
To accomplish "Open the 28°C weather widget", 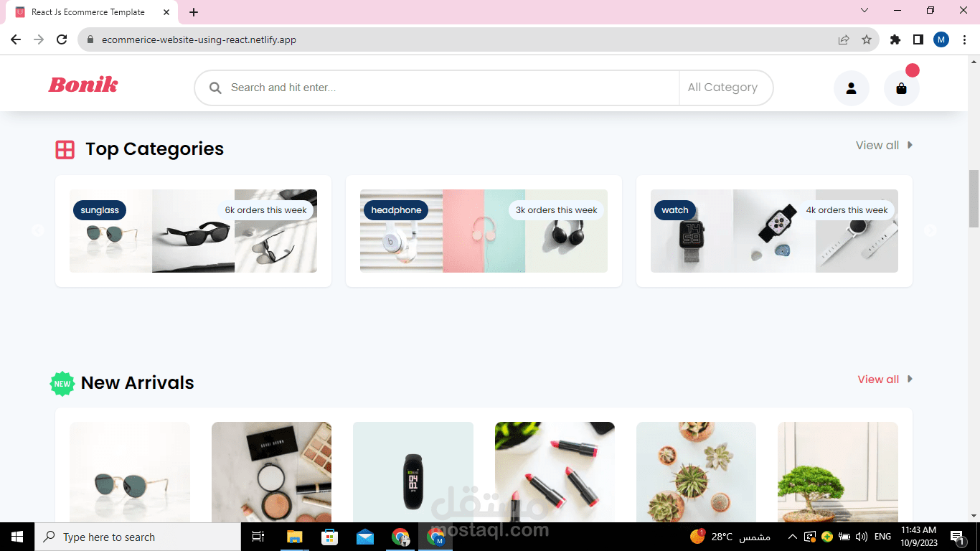I will tap(730, 537).
